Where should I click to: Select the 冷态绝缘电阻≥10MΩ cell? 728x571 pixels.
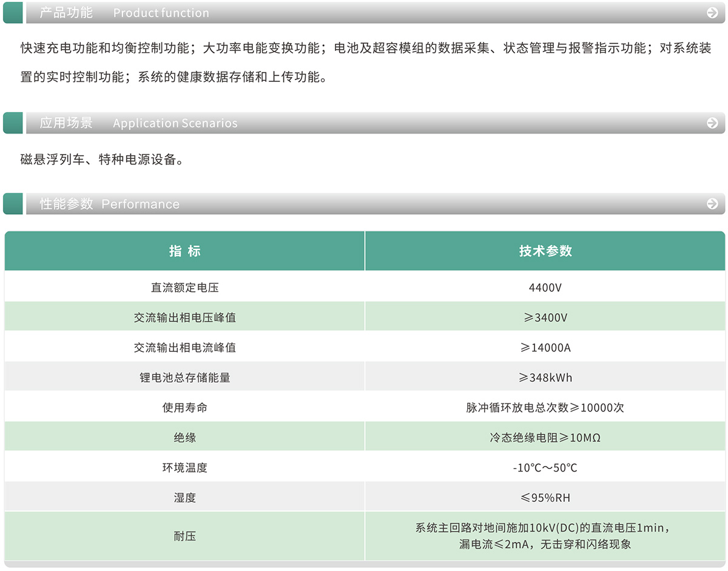tap(545, 438)
